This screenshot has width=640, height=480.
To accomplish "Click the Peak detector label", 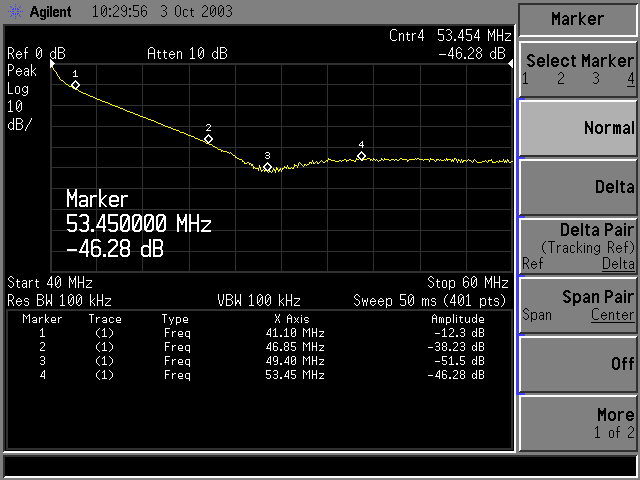I will (x=22, y=71).
